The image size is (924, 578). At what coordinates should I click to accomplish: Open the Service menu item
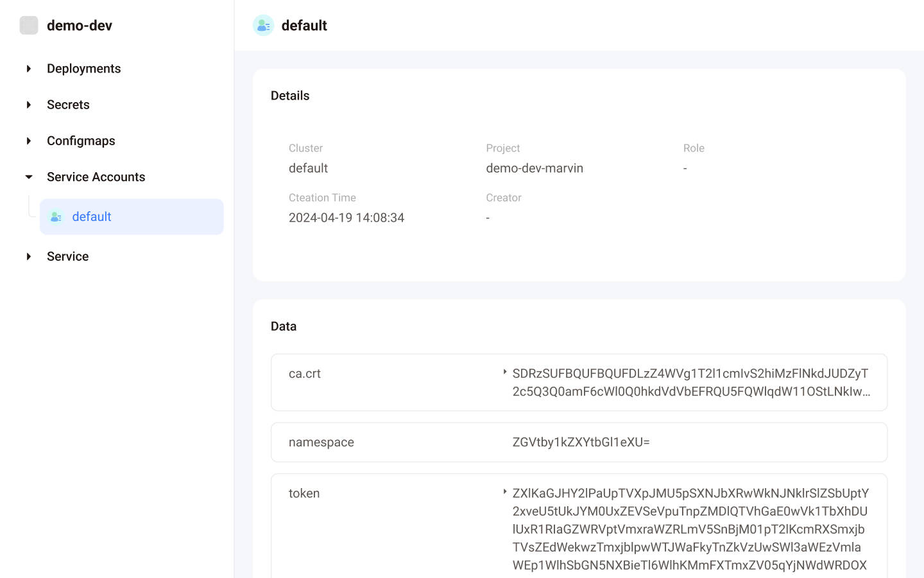[x=67, y=257]
